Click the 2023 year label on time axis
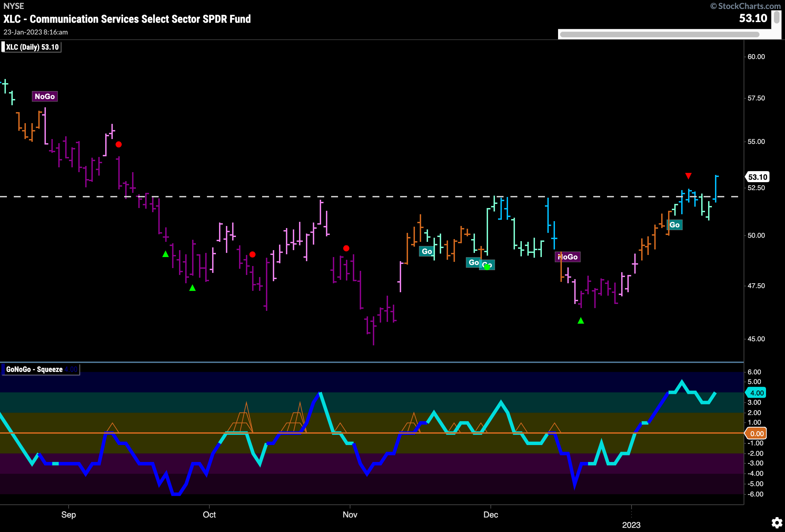 click(631, 525)
